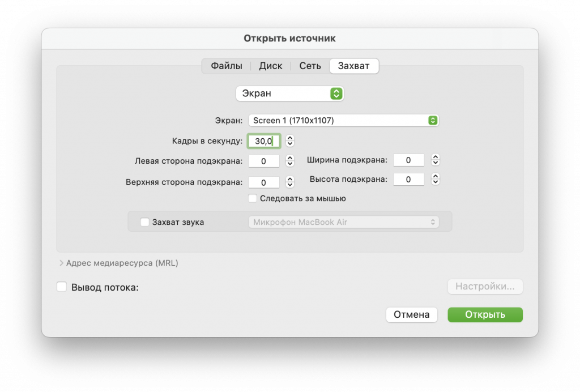Click the Высота подэкрана input field
This screenshot has height=392, width=580.
point(408,179)
